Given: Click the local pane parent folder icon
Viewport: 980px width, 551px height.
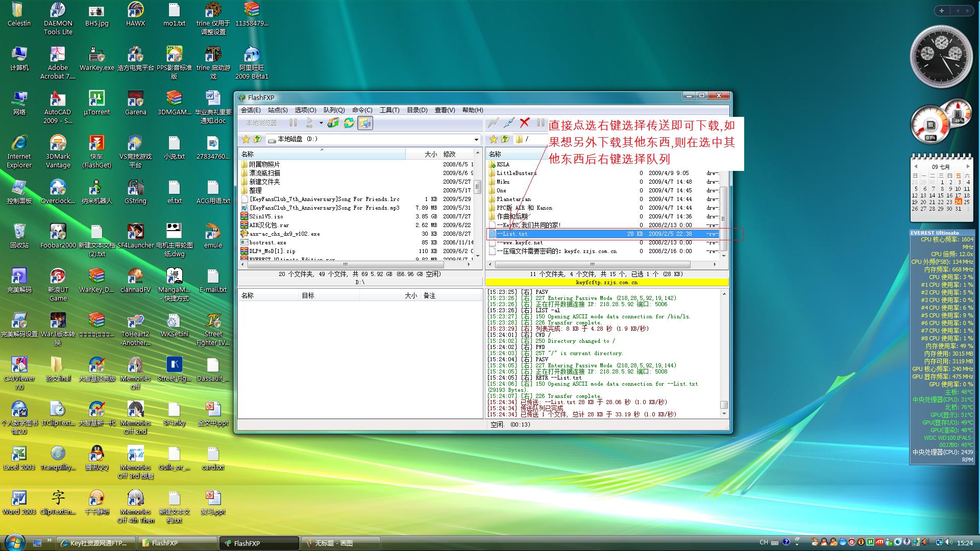Looking at the screenshot, I should point(258,139).
